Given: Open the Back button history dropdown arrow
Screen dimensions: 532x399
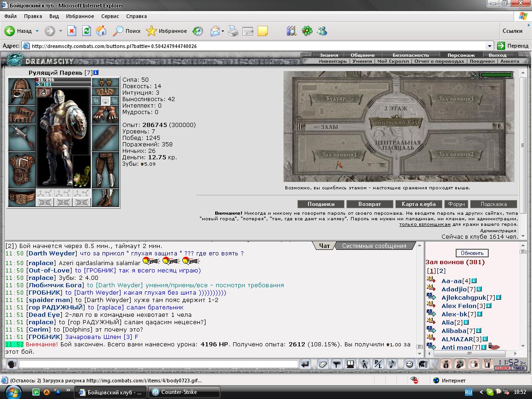Looking at the screenshot, I should (37, 31).
